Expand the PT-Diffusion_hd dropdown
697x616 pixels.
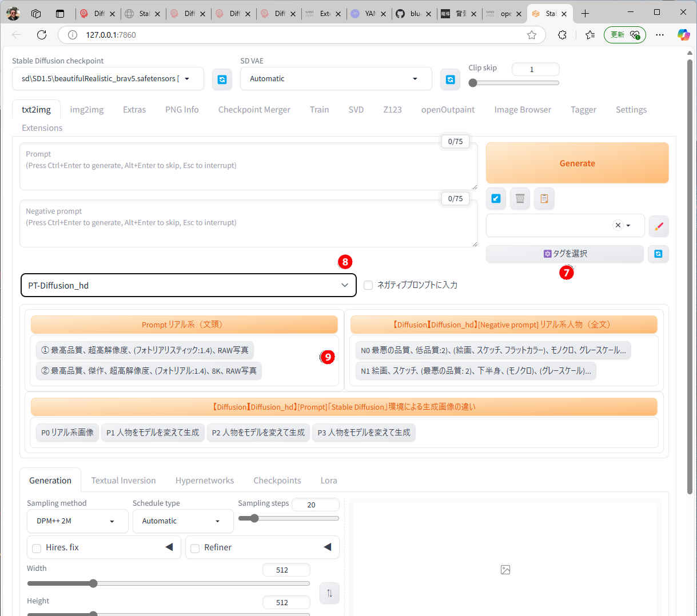click(x=188, y=285)
